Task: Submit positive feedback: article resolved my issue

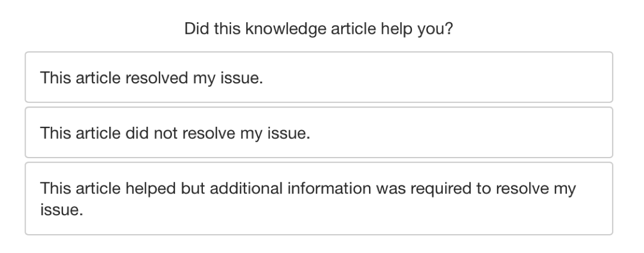Action: point(319,77)
